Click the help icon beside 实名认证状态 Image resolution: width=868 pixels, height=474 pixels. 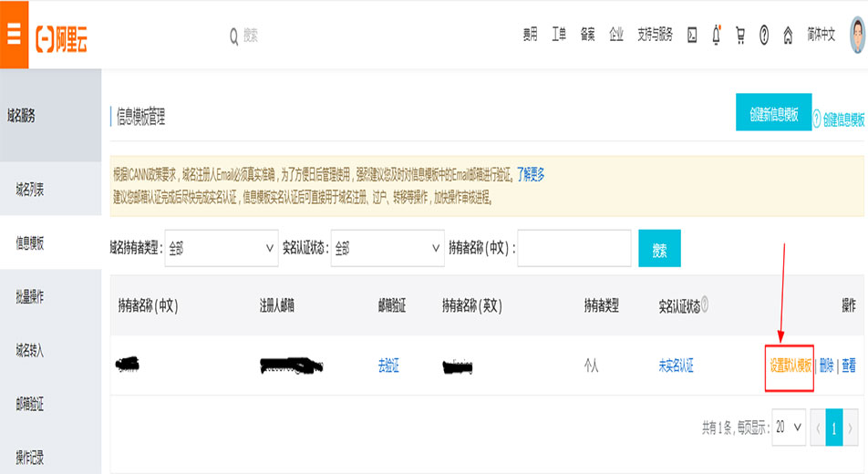(x=705, y=305)
